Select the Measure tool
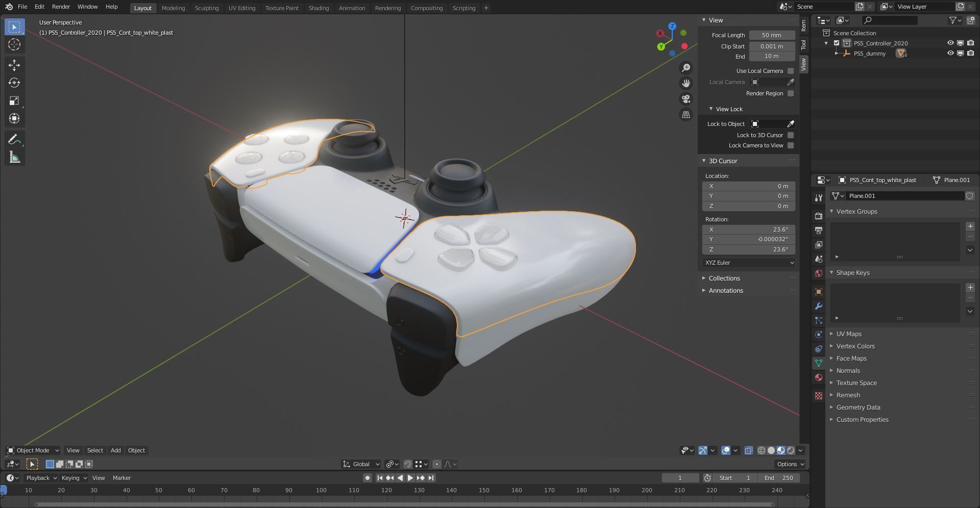Screen dimensions: 980x508 click(14, 157)
